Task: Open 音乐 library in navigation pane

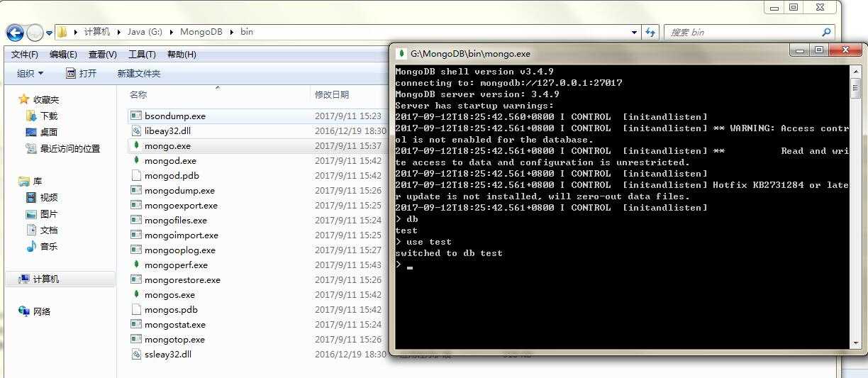Action: pos(49,246)
